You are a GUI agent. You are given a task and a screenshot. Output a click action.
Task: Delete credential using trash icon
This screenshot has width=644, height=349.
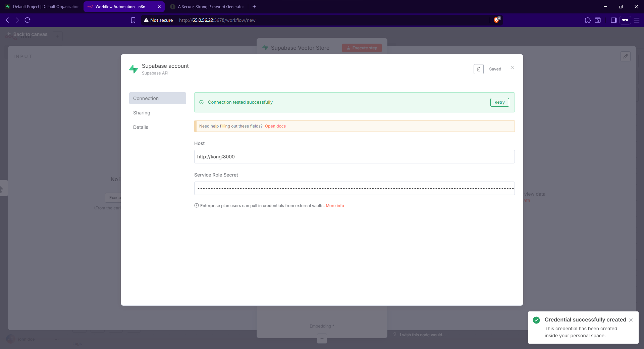[x=478, y=69]
